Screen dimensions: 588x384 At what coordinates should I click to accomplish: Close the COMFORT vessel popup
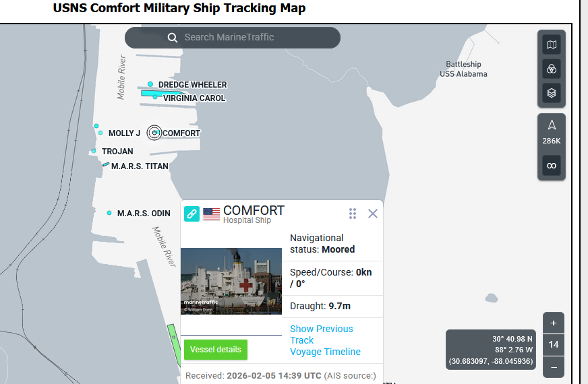pos(373,214)
